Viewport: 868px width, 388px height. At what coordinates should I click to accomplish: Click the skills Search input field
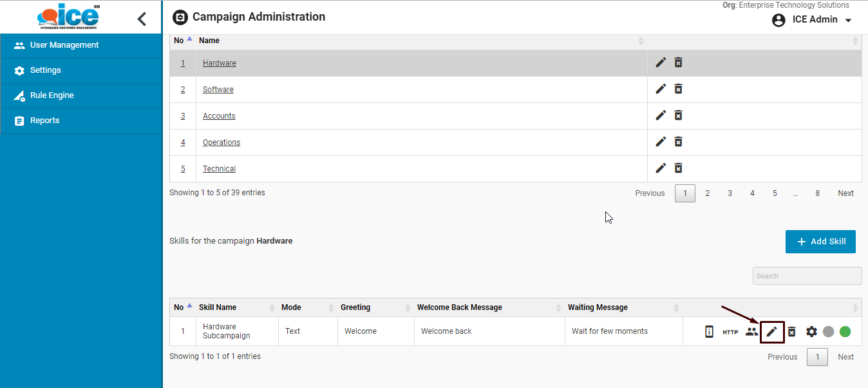807,276
